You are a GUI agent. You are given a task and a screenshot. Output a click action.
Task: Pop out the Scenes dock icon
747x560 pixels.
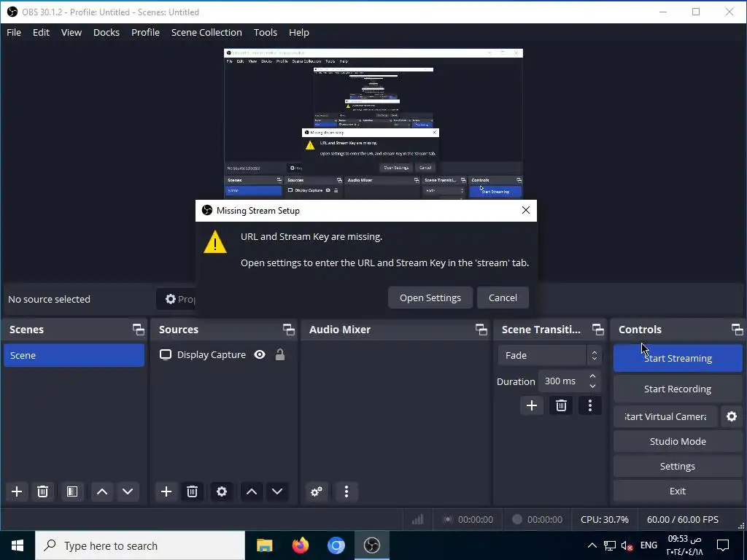pyautogui.click(x=138, y=330)
